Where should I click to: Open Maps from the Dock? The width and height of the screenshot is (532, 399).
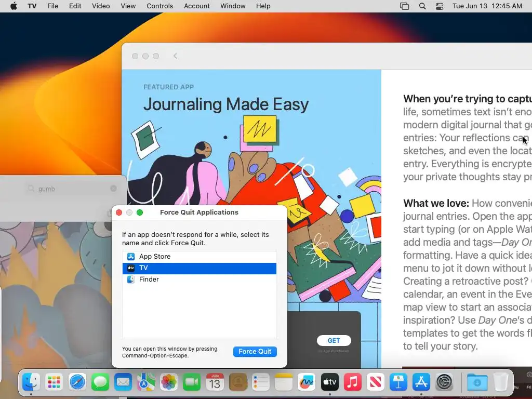click(146, 383)
